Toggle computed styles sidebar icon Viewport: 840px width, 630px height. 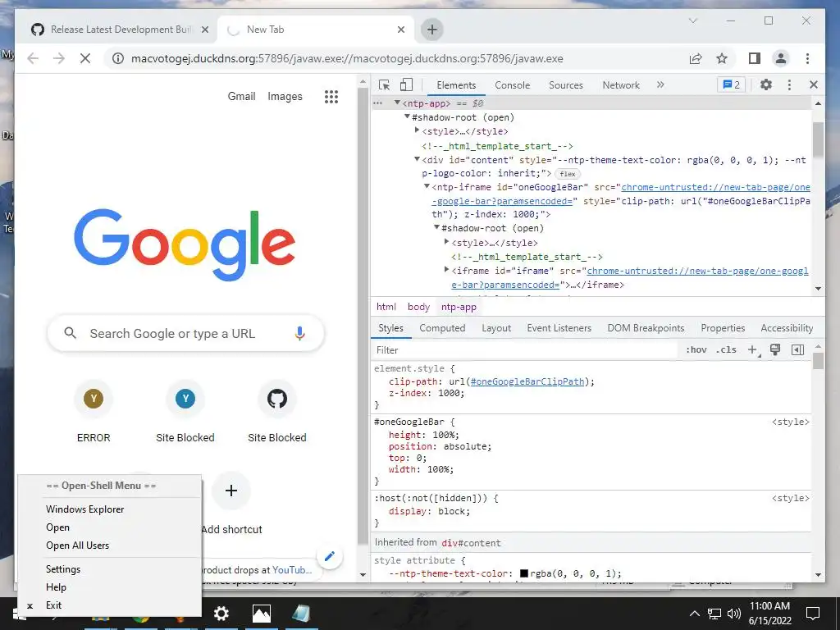[x=797, y=349]
